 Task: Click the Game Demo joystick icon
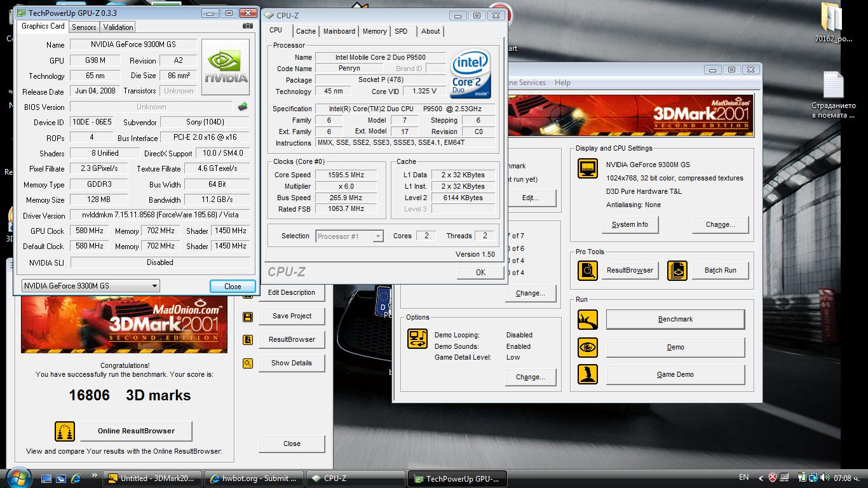point(588,374)
